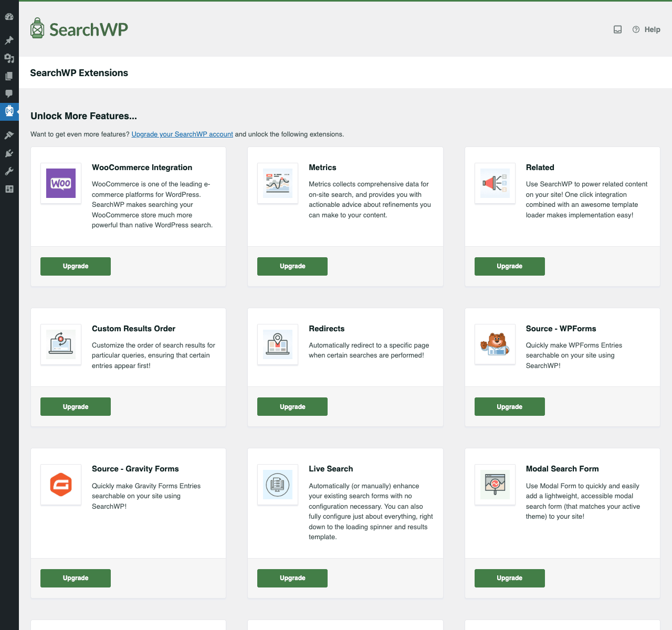Follow the Upgrade your SearchWP account link
The image size is (672, 630).
click(x=182, y=134)
